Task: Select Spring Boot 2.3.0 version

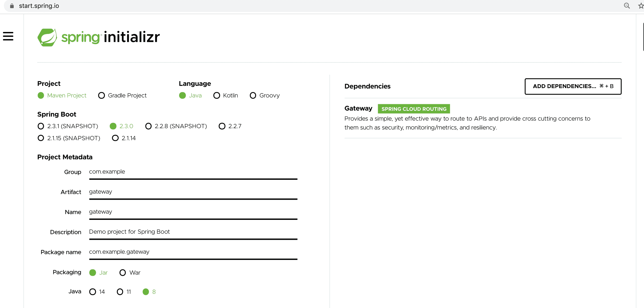Action: click(122, 126)
